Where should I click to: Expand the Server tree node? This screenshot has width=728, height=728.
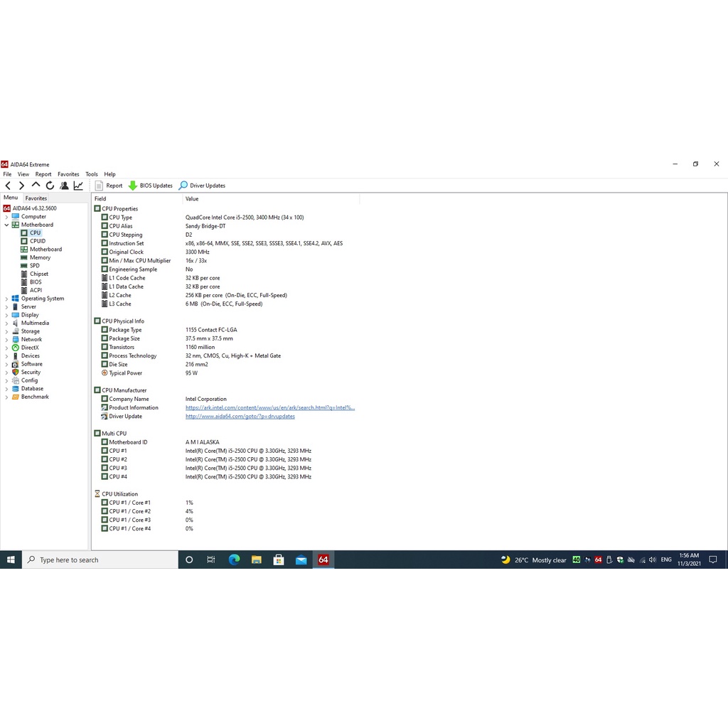pyautogui.click(x=6, y=307)
